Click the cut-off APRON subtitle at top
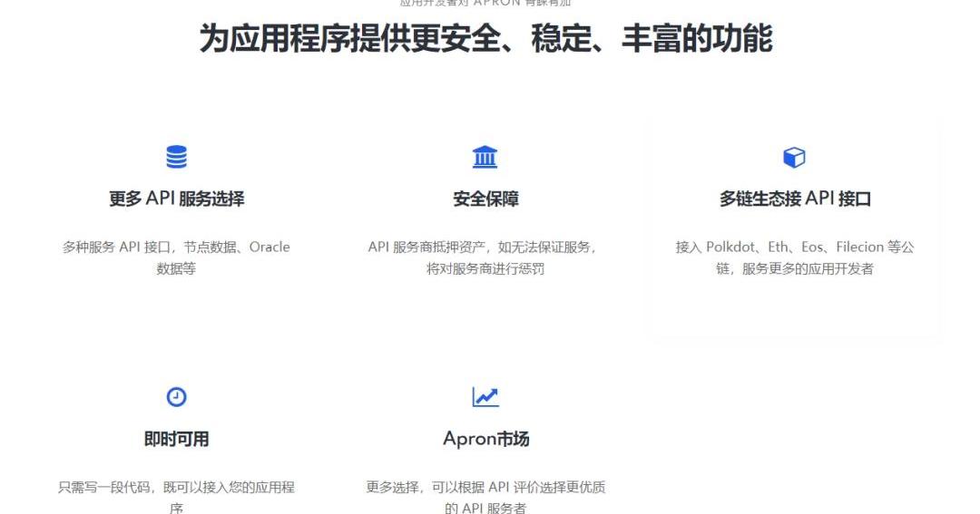The image size is (980, 514). click(485, 3)
